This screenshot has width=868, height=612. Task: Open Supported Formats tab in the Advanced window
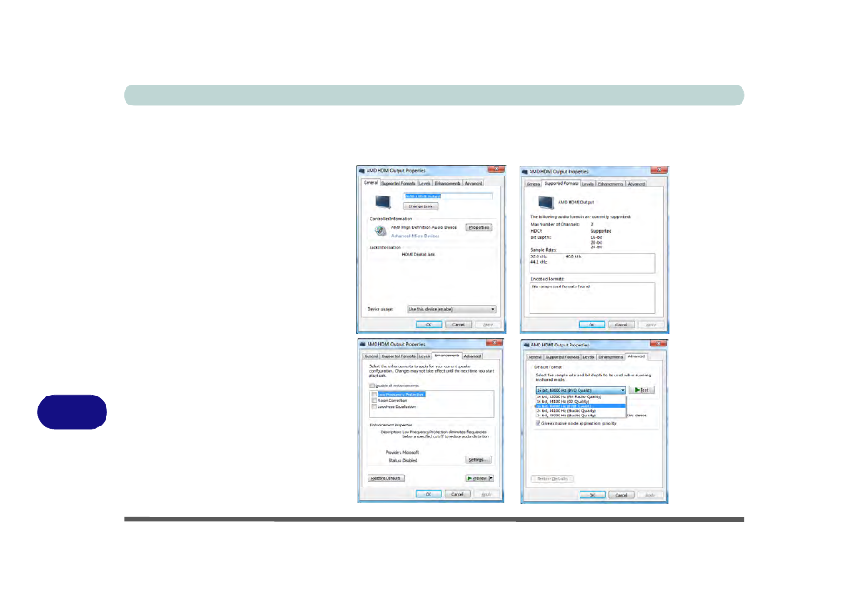[x=562, y=357]
